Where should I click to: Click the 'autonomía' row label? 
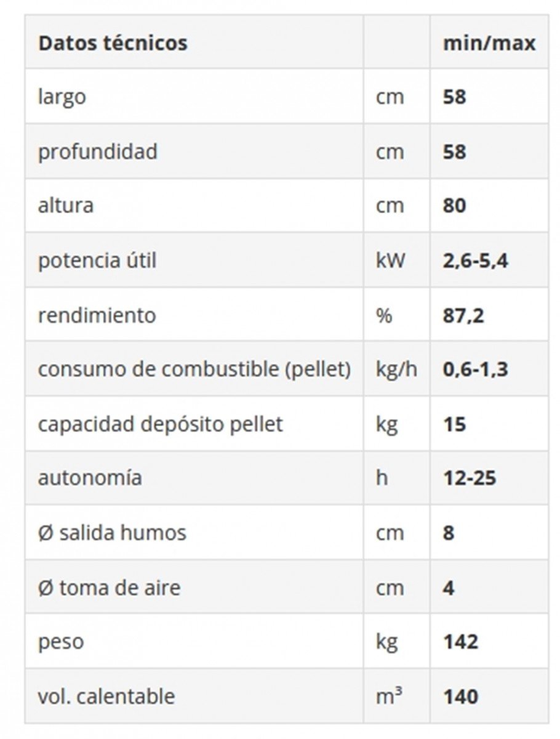[90, 478]
